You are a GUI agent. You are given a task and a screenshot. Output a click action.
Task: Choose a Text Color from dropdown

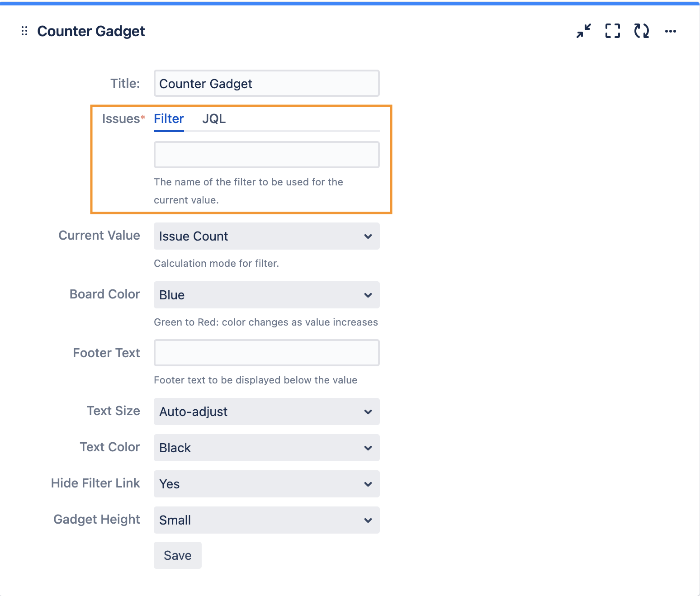pyautogui.click(x=266, y=448)
